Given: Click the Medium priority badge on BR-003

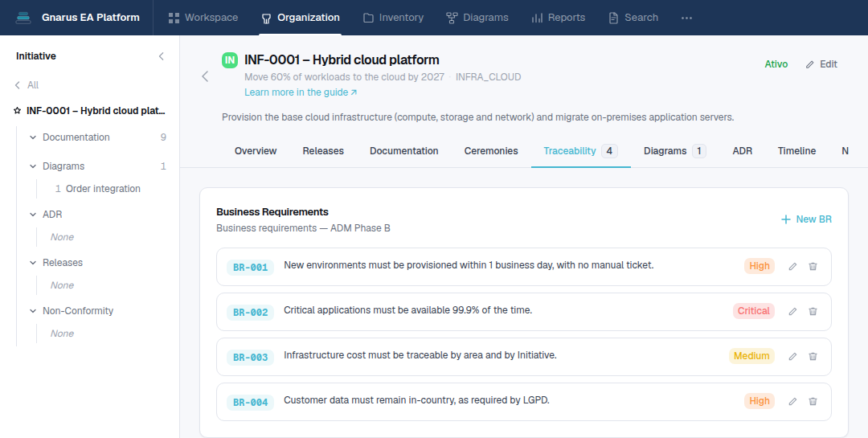Looking at the screenshot, I should (x=751, y=355).
